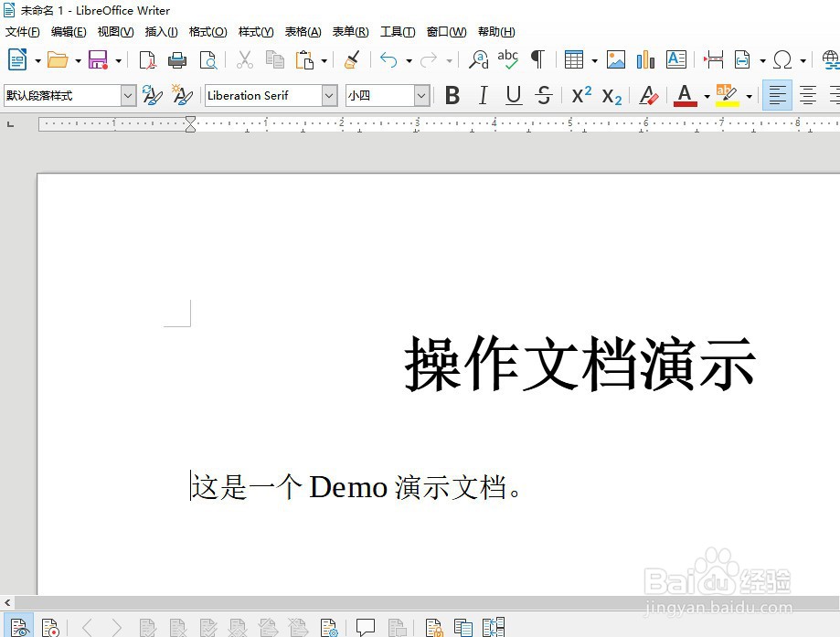Open the paragraph style dropdown
Viewport: 840px width, 637px height.
tap(128, 95)
